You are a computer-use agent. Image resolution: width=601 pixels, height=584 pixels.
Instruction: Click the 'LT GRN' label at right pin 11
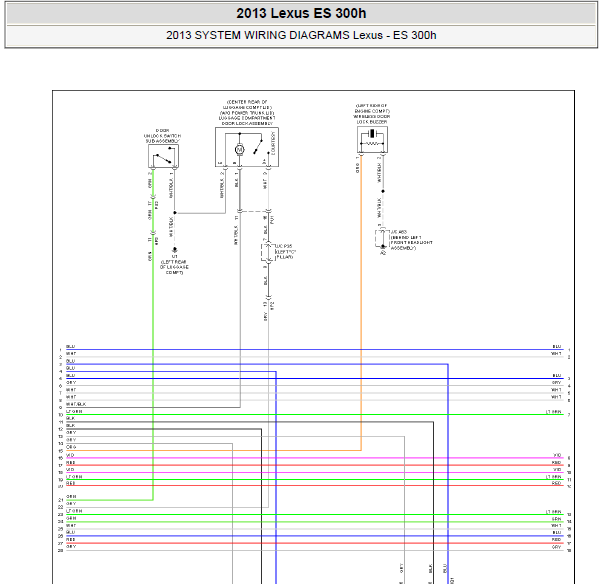tap(553, 477)
